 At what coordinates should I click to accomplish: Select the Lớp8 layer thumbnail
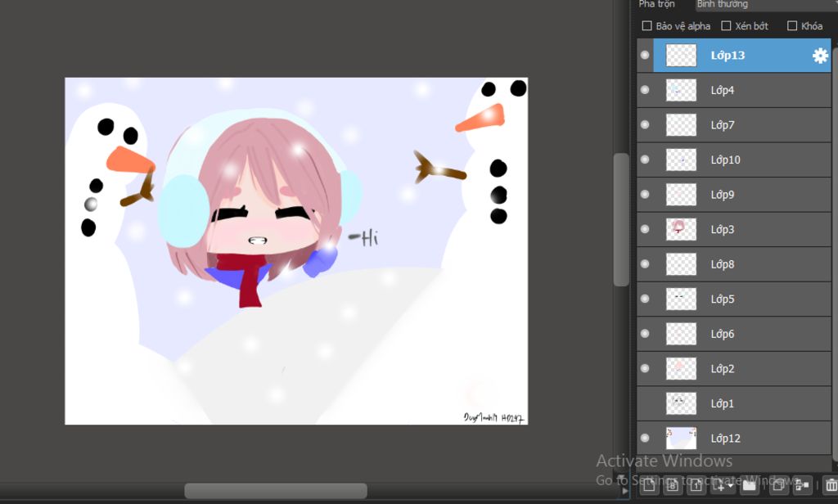click(682, 263)
